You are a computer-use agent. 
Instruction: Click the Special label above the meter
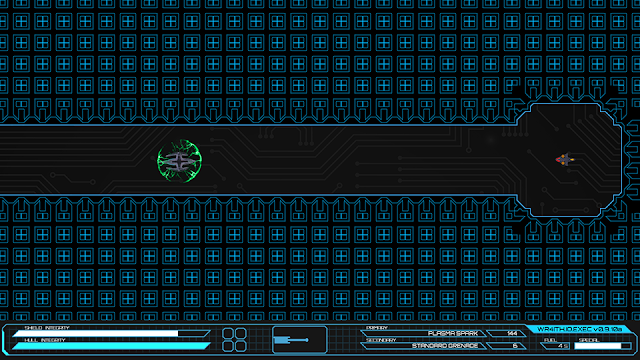[588, 340]
